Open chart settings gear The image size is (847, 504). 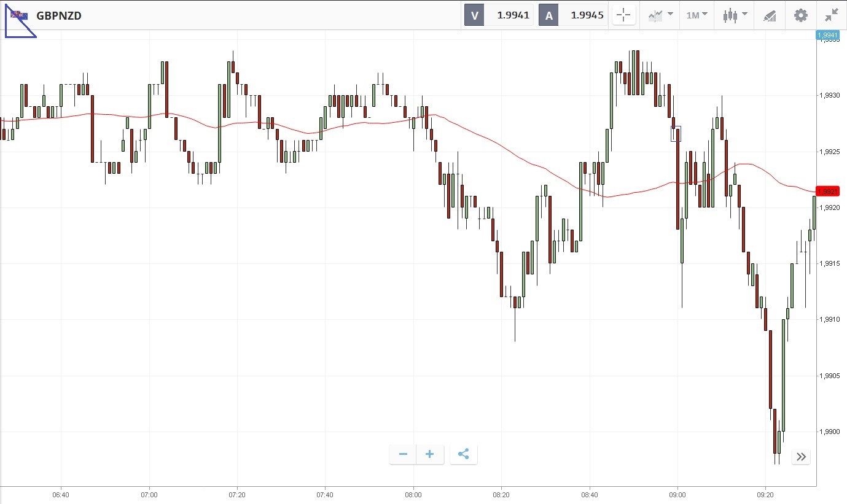[x=801, y=15]
